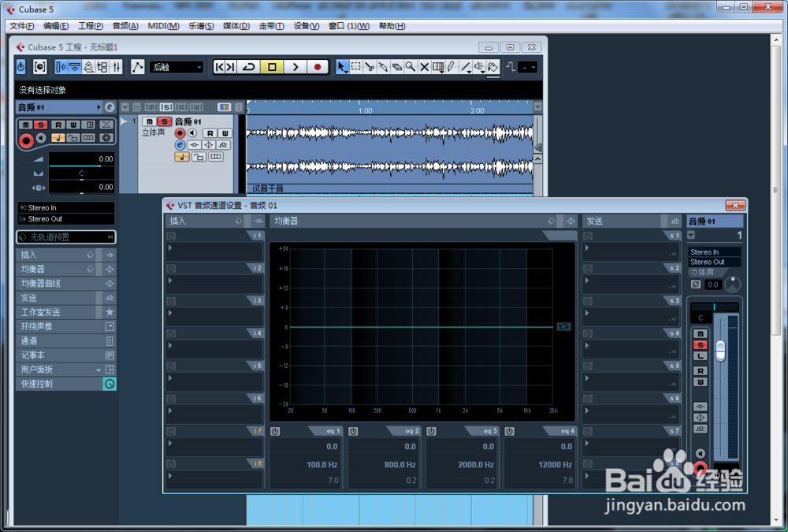Open insert slot i1 effect selector
Screen dimensions: 788x532
(214, 251)
